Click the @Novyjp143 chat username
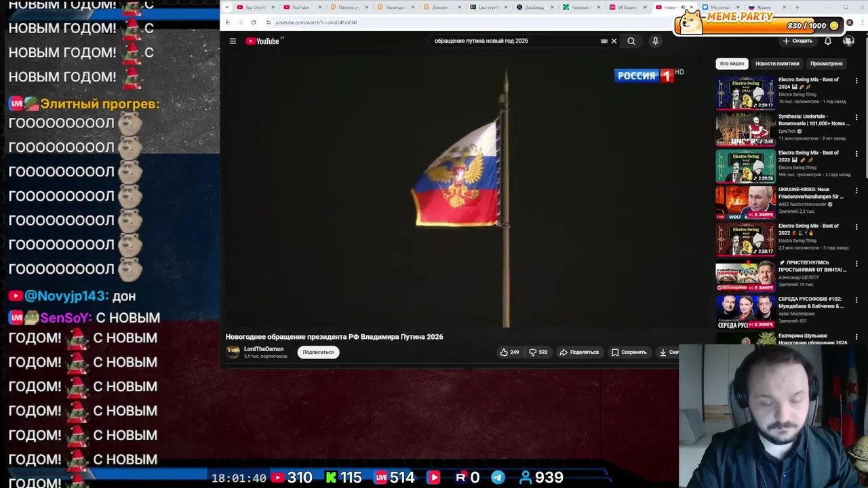Image resolution: width=868 pixels, height=488 pixels. 66,296
